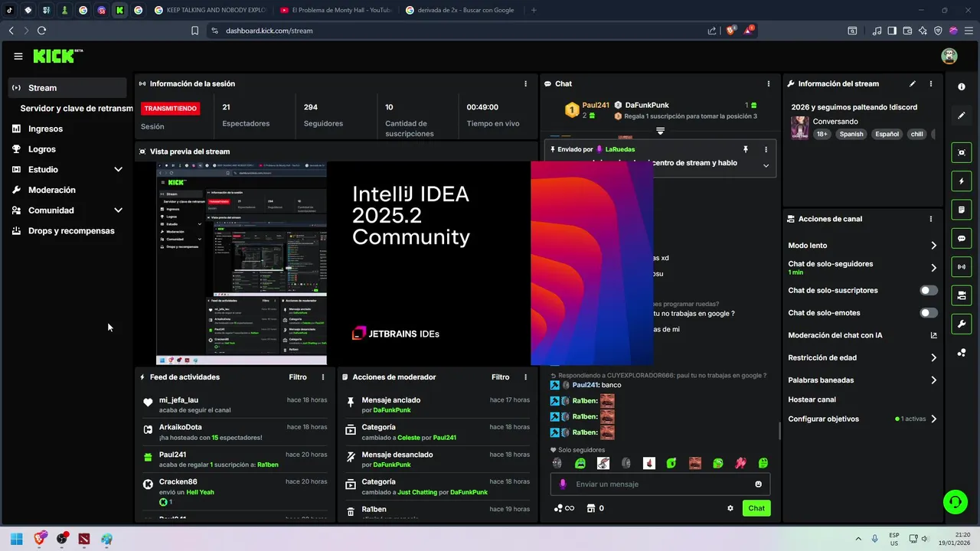Edit stream info with the pencil icon
980x551 pixels.
[x=912, y=83]
